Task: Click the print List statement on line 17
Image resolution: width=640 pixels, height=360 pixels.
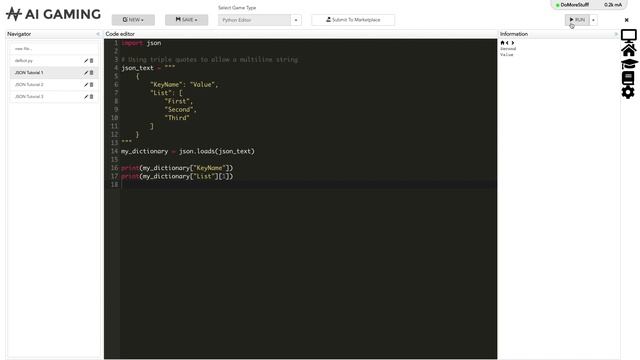Action: point(177,176)
